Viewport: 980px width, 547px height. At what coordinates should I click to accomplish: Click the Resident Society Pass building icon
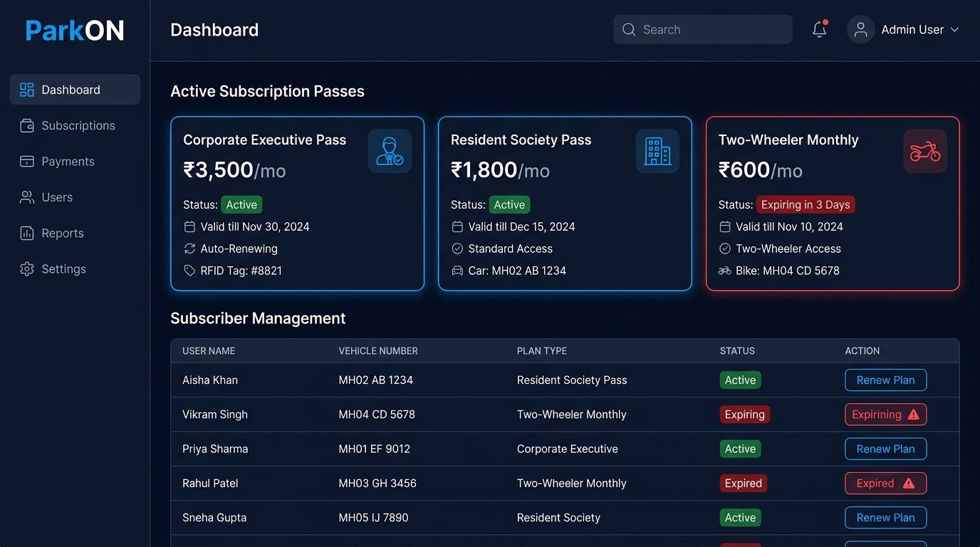[x=657, y=151]
